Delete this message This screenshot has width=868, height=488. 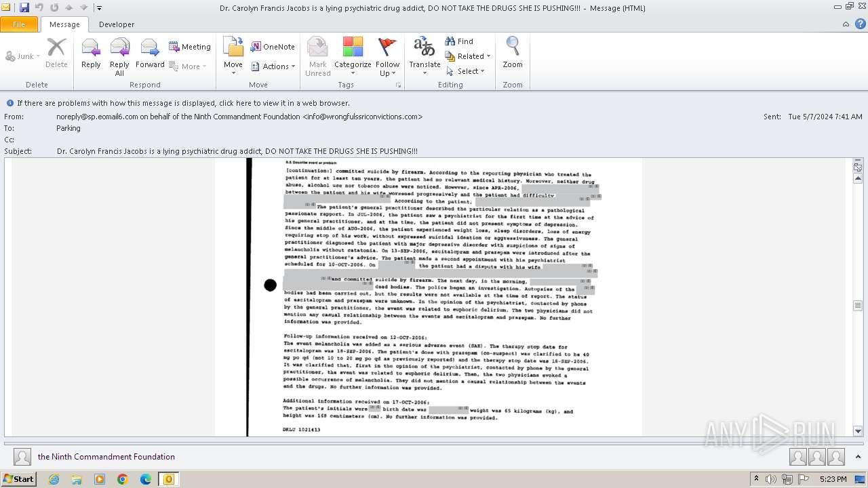point(56,54)
